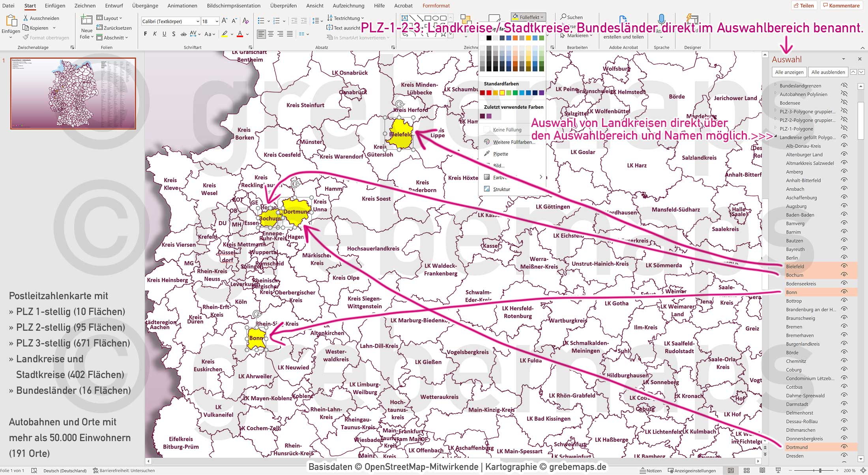The width and height of the screenshot is (868, 475).
Task: Click the Alle ausblenden button
Action: pyautogui.click(x=828, y=72)
